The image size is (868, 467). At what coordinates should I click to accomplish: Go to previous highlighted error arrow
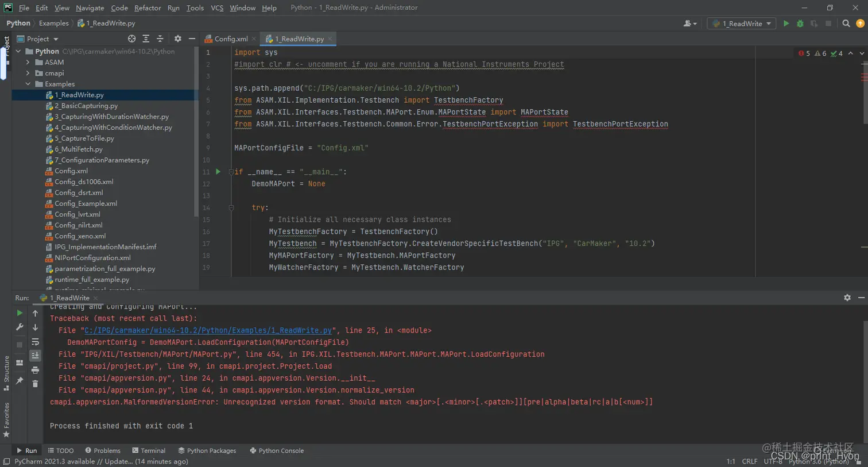click(851, 53)
